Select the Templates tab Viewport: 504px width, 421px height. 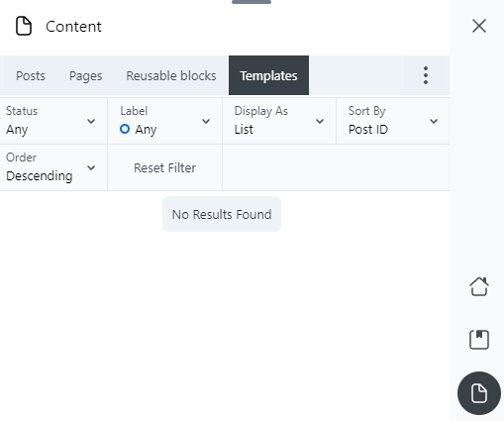click(268, 75)
